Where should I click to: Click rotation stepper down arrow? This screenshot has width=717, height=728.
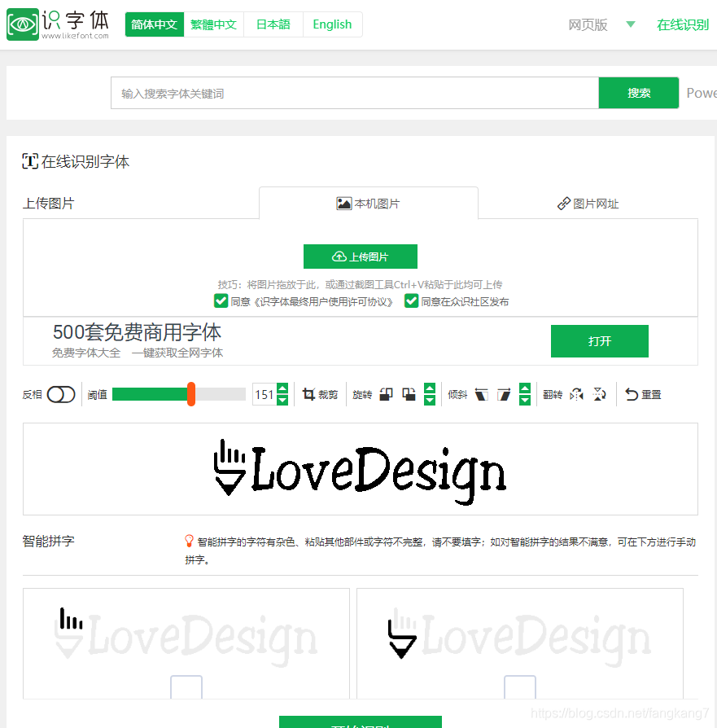(430, 400)
